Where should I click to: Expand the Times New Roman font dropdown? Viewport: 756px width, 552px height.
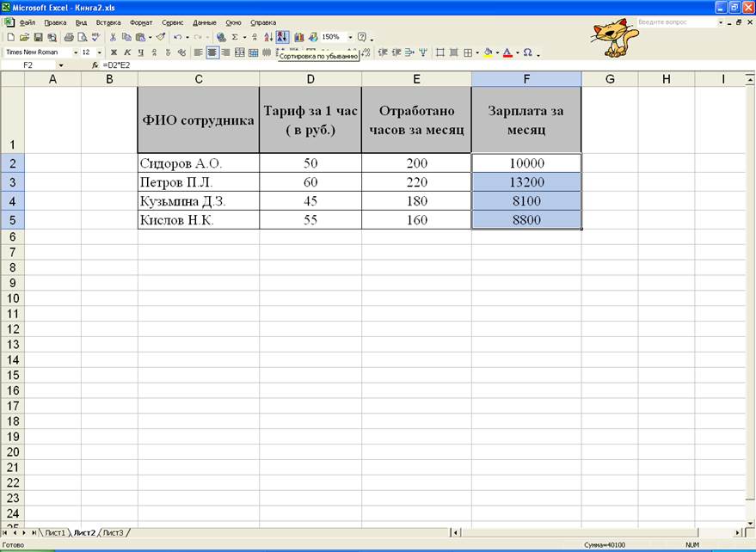[76, 52]
